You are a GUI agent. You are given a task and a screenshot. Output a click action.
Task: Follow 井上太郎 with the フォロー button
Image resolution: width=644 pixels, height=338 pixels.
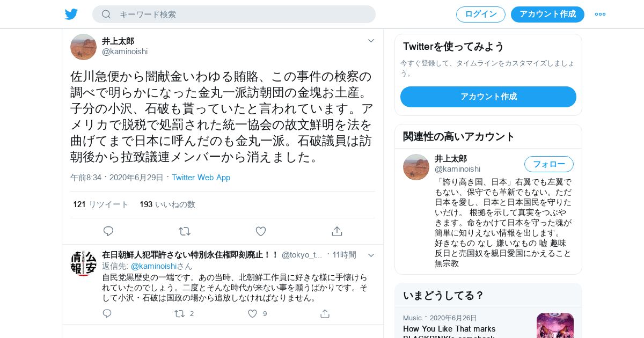tap(549, 164)
